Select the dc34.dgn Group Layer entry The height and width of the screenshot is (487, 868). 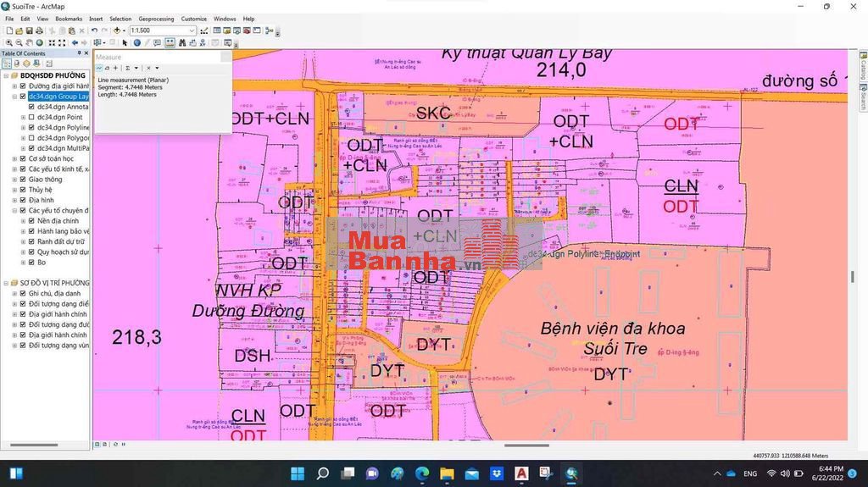[58, 97]
